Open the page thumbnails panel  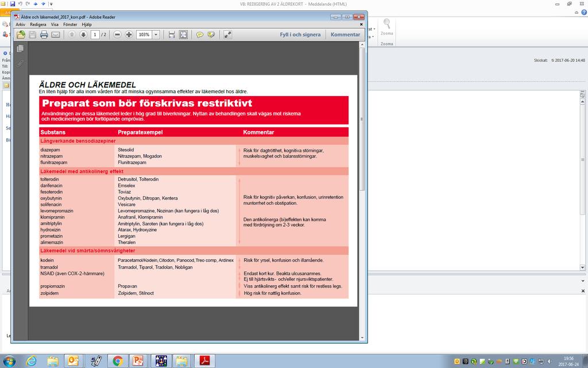point(20,48)
